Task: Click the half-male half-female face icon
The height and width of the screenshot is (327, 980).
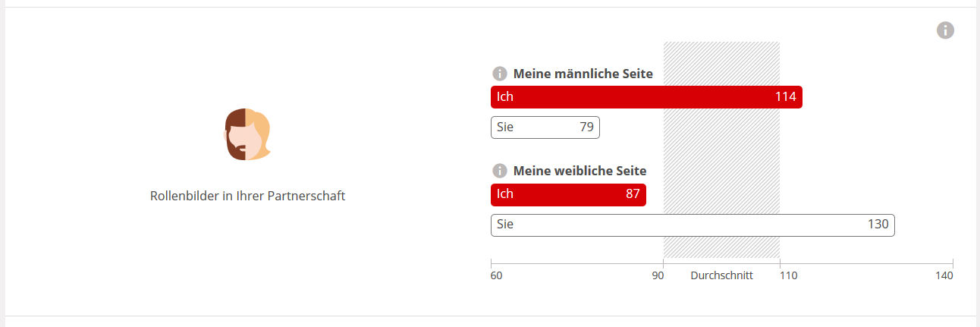Action: (x=247, y=134)
